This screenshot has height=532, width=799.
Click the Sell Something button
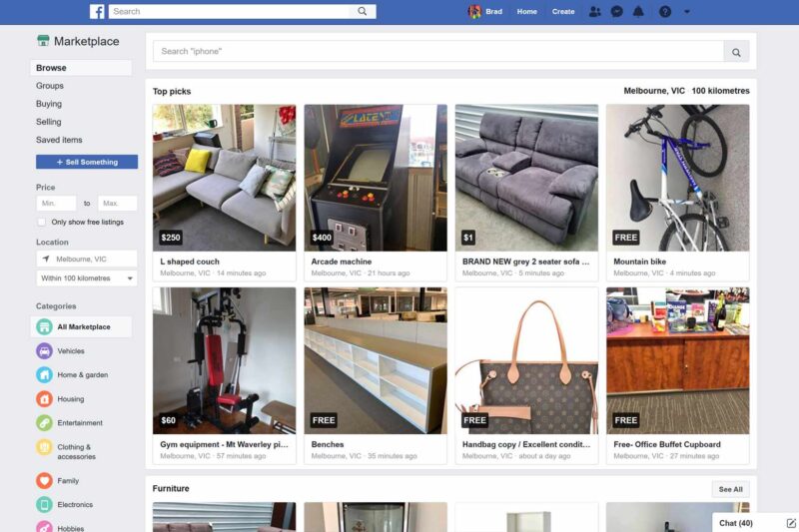click(87, 162)
